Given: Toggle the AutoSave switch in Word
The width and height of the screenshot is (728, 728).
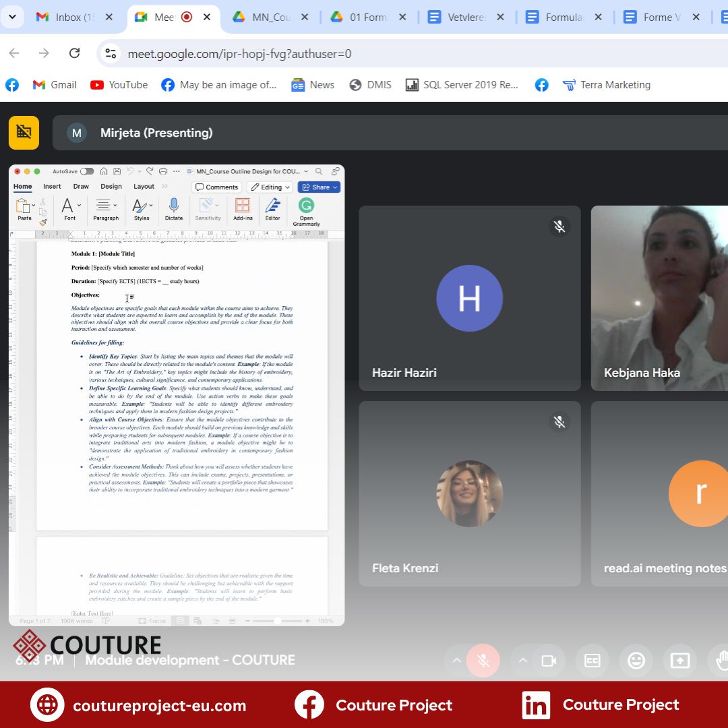Looking at the screenshot, I should point(87,171).
